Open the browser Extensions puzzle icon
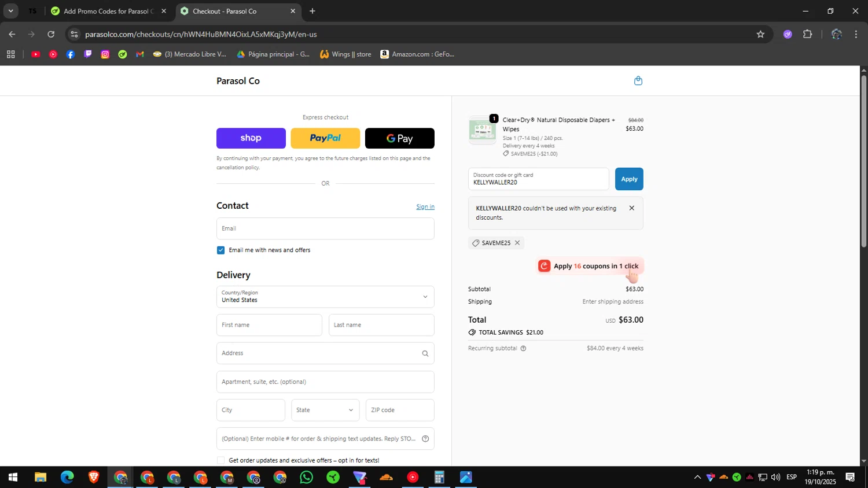Image resolution: width=868 pixels, height=488 pixels. [808, 34]
